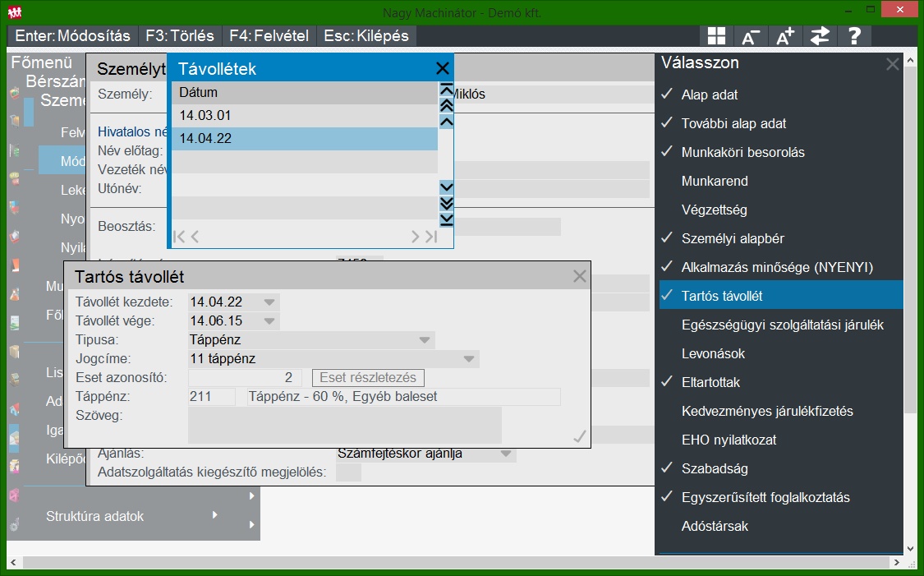Screen dimensions: 924x576
Task: Select the highlighted Tartós távollét option
Action: (x=781, y=296)
